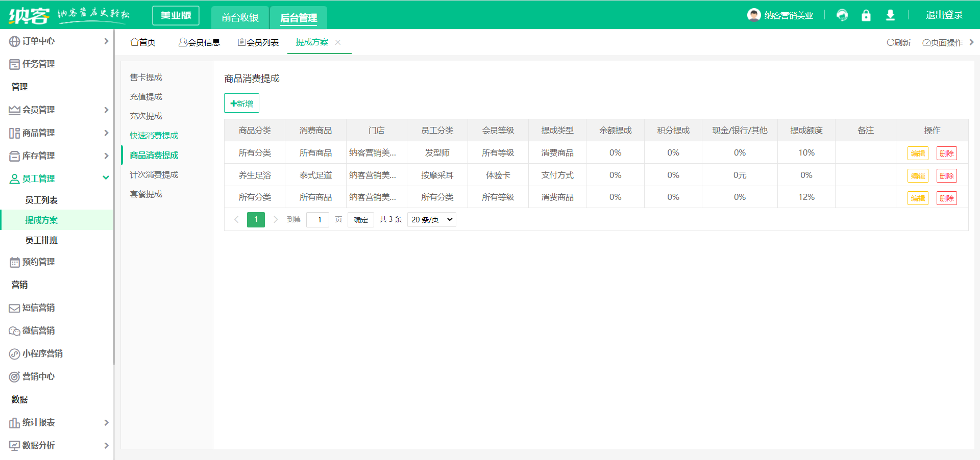Open 员工列表 in sidebar
The image size is (980, 460).
(x=41, y=200)
